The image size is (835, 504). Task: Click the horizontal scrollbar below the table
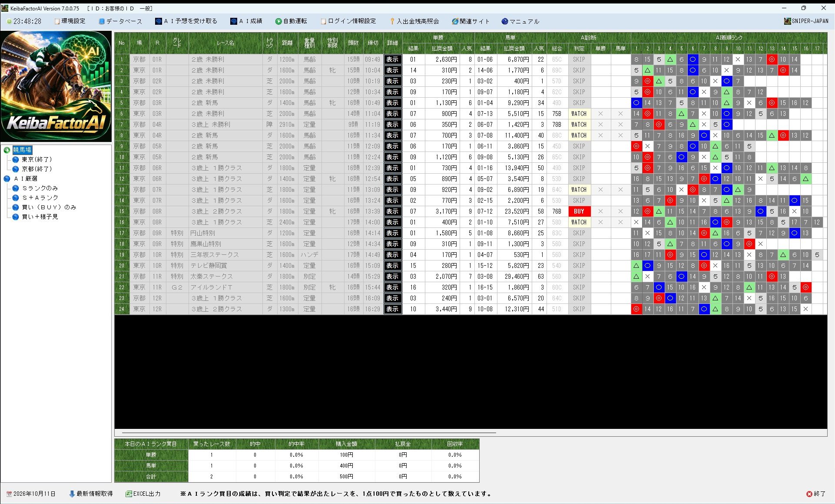point(309,433)
